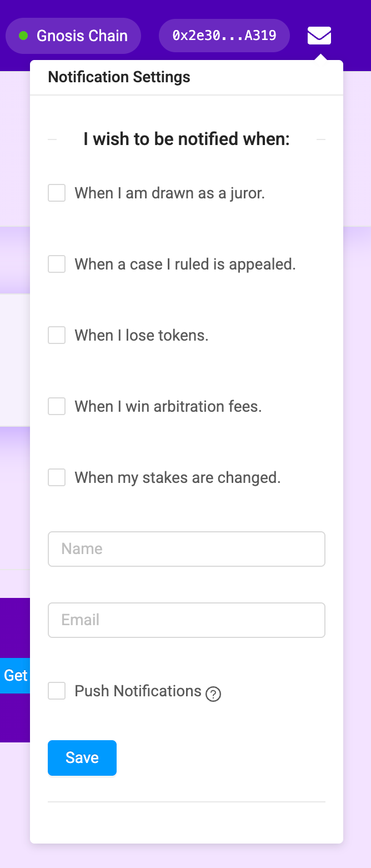Click the green Gnosis Chain status dot
The width and height of the screenshot is (371, 868).
coord(23,36)
